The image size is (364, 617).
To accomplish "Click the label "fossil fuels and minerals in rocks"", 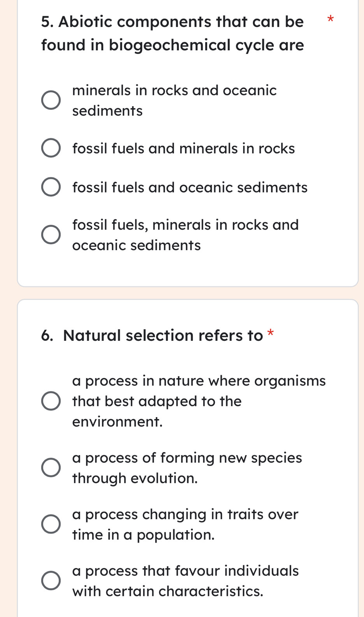I will click(184, 148).
